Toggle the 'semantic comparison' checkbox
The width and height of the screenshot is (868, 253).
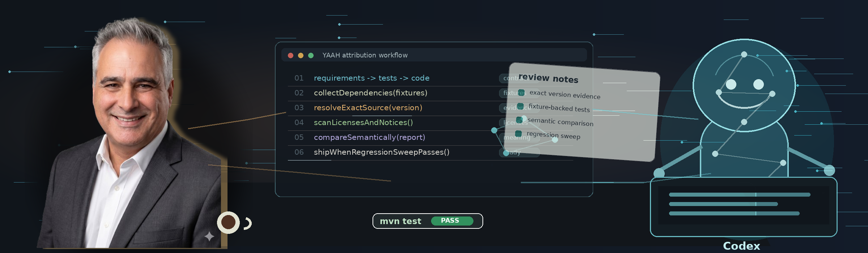[519, 120]
